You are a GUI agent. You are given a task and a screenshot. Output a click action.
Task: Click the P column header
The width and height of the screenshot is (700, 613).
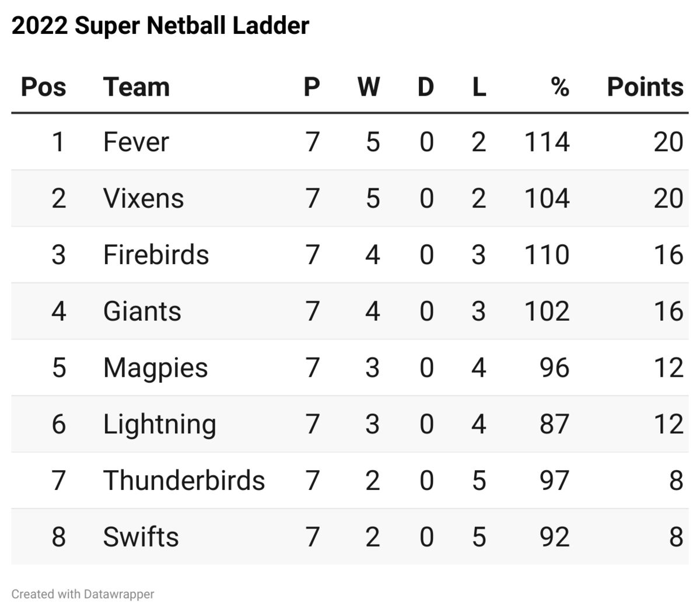point(312,87)
